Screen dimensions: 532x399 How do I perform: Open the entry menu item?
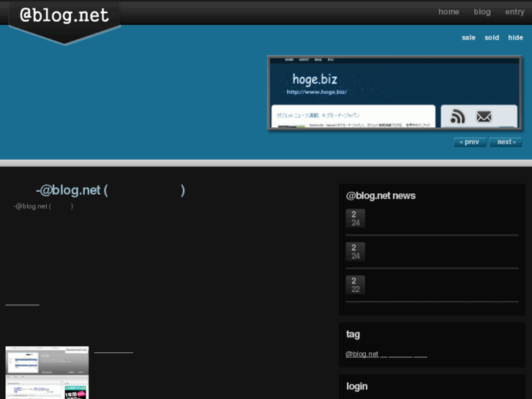514,12
